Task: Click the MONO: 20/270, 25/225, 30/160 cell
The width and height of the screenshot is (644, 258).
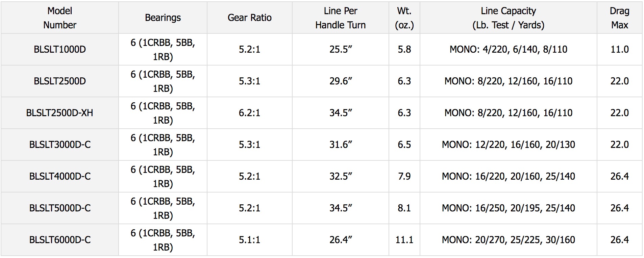Action: (508, 240)
